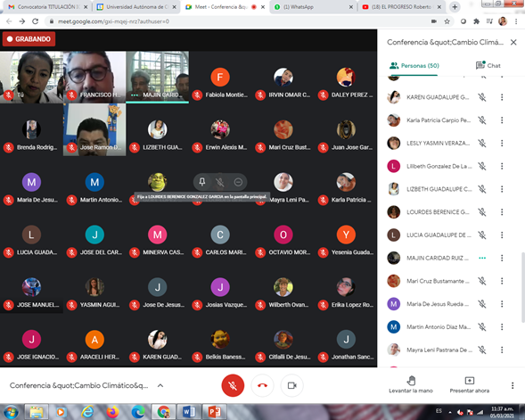
Task: Click the participants panel scrollbar
Action: pos(522,287)
